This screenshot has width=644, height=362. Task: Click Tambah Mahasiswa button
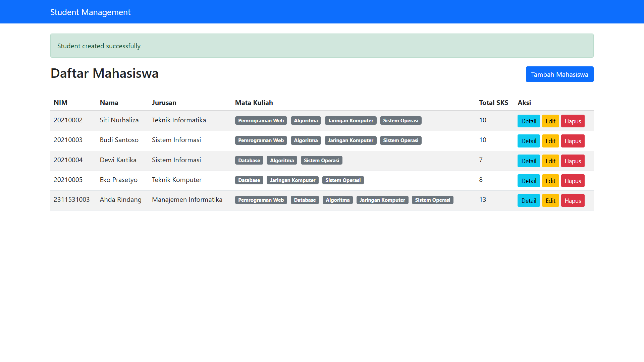tap(559, 74)
